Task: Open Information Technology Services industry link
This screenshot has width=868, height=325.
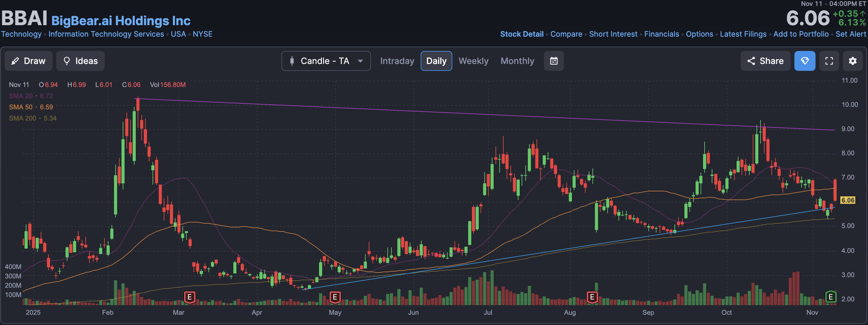Action: (106, 34)
